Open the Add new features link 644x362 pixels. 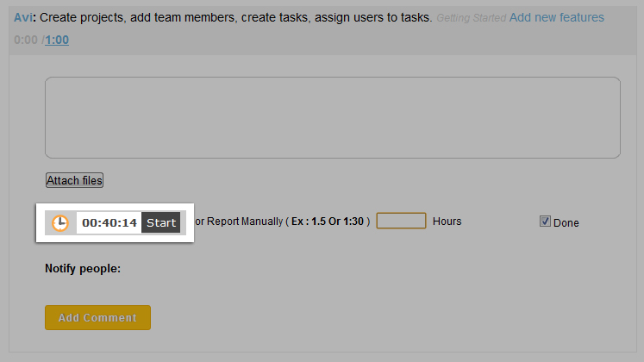pyautogui.click(x=556, y=17)
